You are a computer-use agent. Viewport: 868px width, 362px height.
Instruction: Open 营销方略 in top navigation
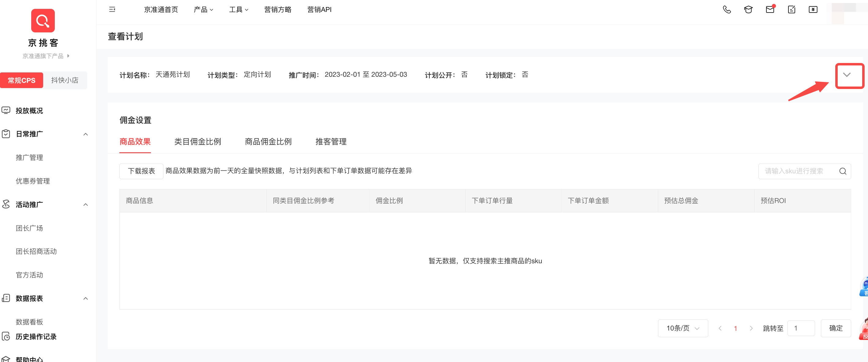tap(278, 10)
